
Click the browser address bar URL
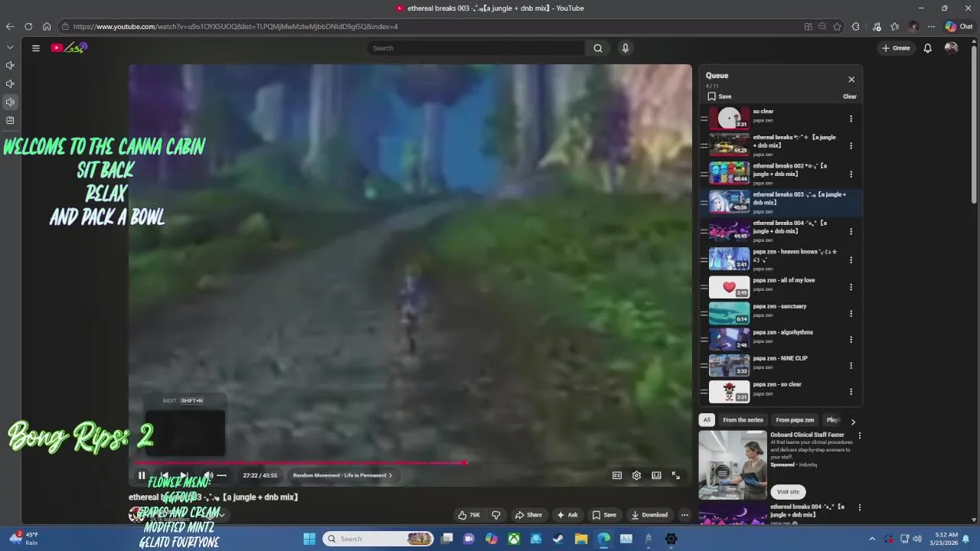[x=235, y=27]
